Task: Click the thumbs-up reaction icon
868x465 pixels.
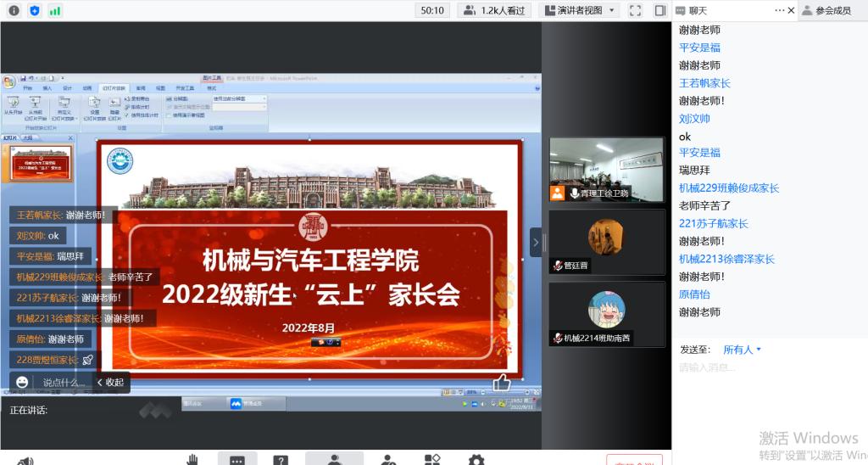Action: (502, 383)
